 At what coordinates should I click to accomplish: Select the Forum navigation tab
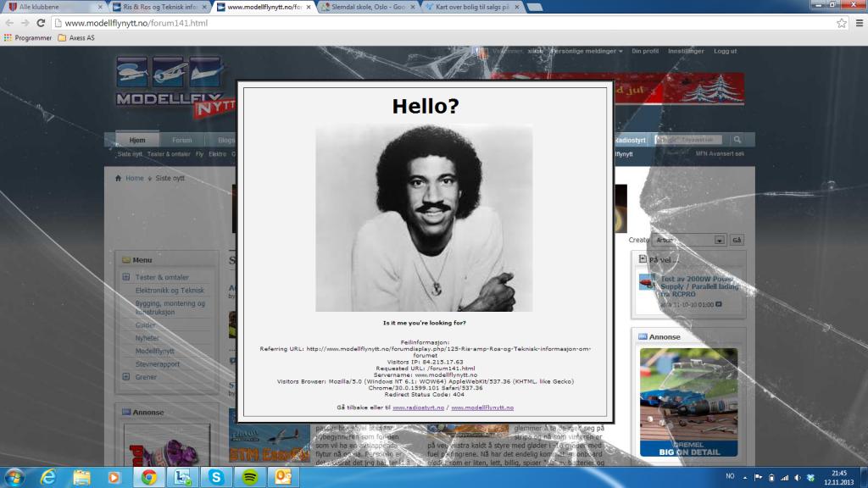[181, 141]
